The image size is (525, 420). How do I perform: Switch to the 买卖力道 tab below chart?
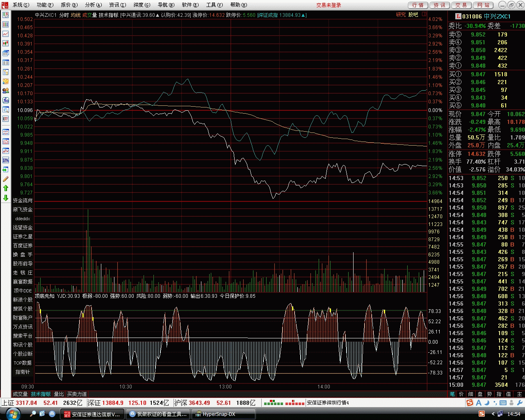pyautogui.click(x=77, y=394)
